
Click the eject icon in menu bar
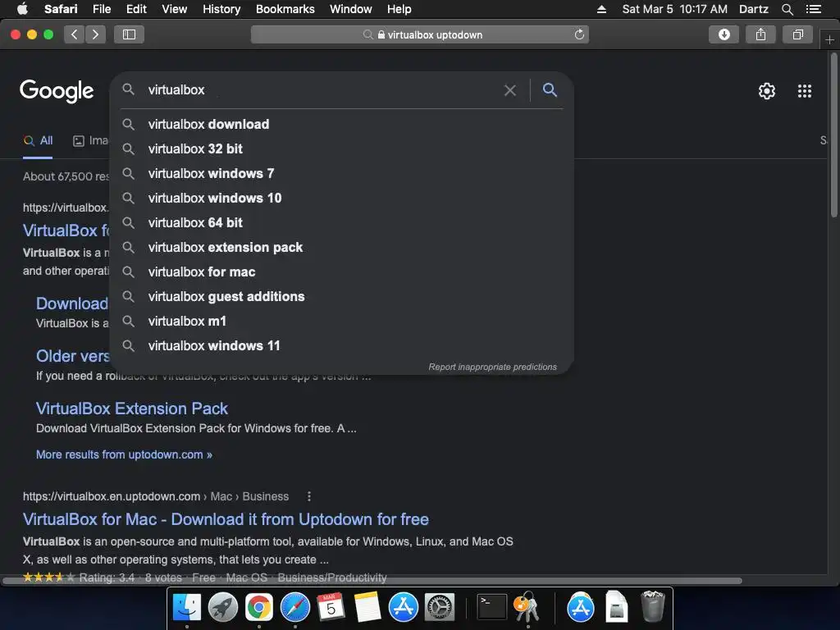[601, 9]
